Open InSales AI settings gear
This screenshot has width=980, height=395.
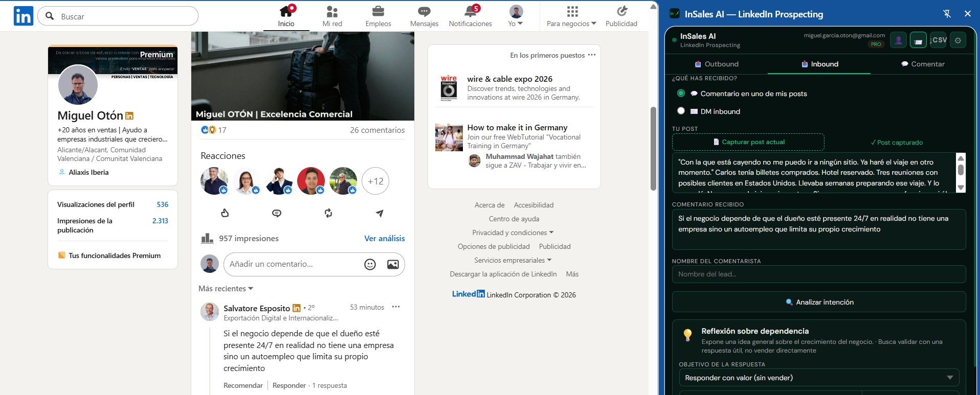[957, 40]
